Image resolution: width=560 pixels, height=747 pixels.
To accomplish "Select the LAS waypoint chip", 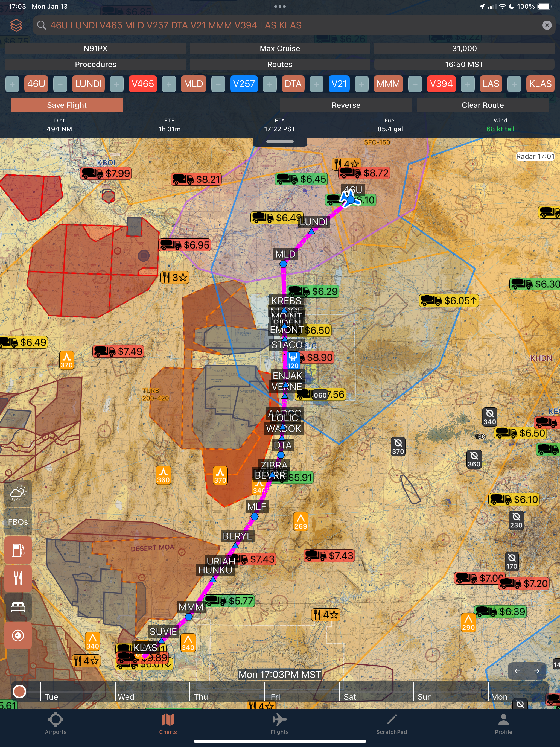I will [491, 84].
